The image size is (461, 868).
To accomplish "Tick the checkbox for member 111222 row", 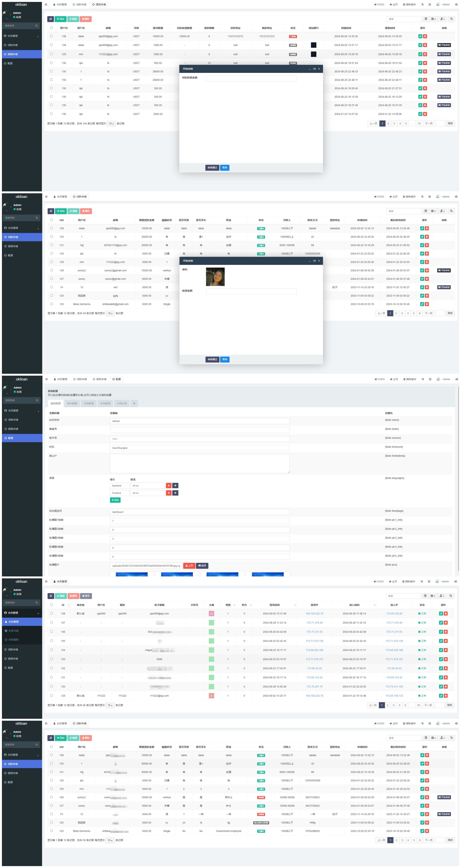I will pyautogui.click(x=52, y=695).
